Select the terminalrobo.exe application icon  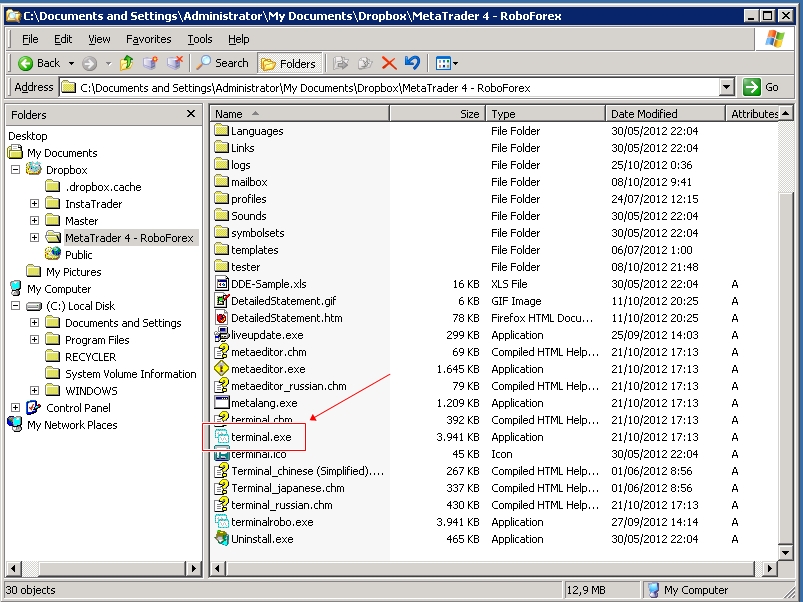pos(221,522)
